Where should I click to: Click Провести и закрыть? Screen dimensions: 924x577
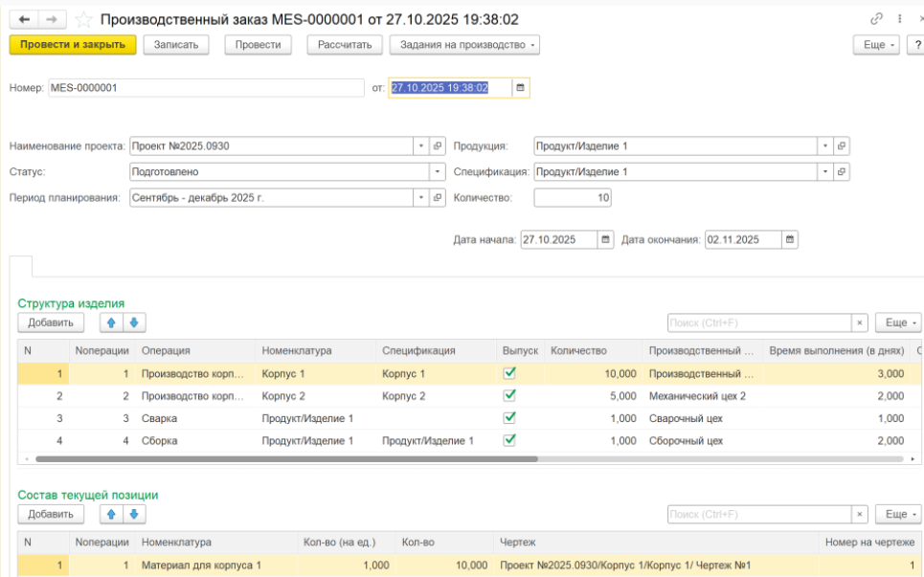click(x=73, y=45)
